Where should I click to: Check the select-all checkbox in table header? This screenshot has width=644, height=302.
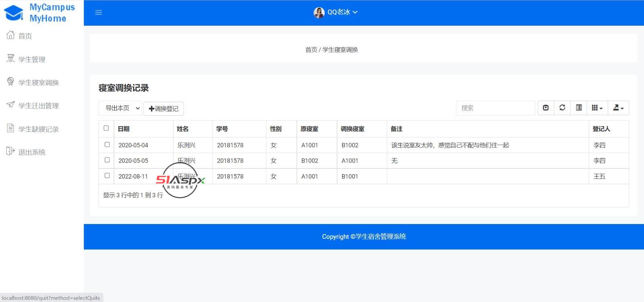(106, 128)
